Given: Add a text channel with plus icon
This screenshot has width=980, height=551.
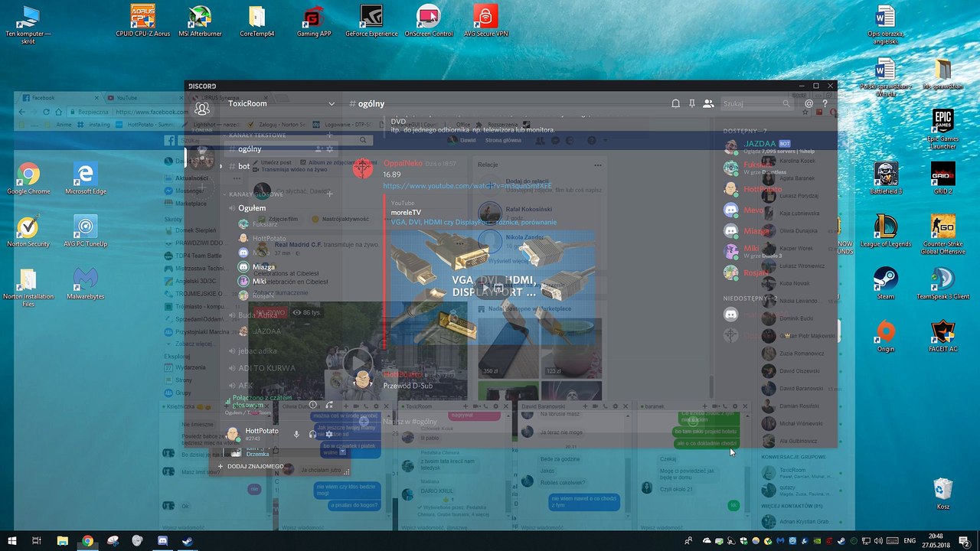Looking at the screenshot, I should [330, 135].
